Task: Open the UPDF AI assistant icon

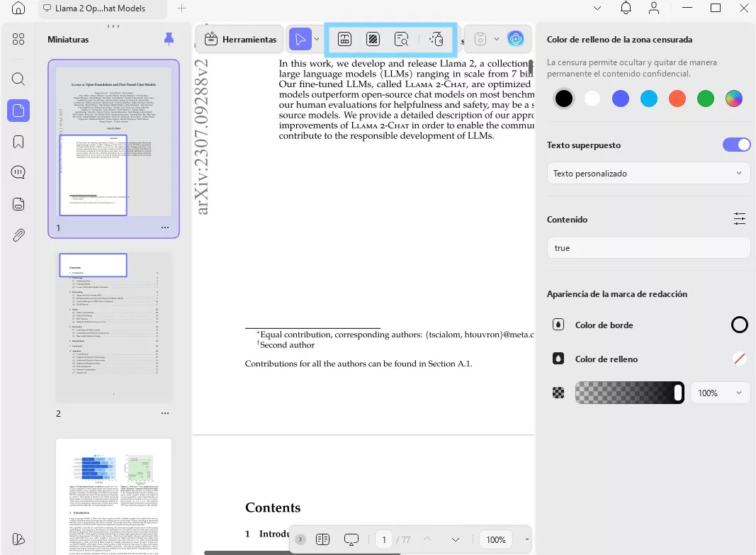Action: tap(515, 39)
